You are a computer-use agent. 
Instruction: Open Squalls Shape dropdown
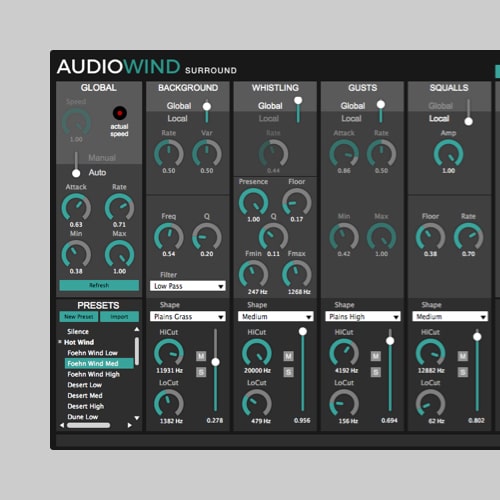450,316
